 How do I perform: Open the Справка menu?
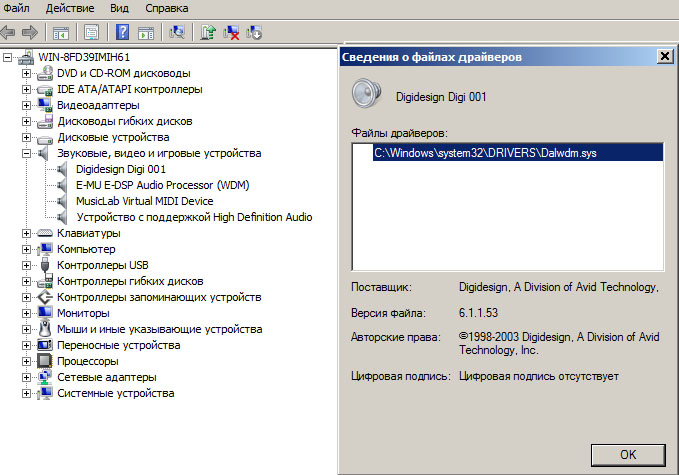point(167,8)
